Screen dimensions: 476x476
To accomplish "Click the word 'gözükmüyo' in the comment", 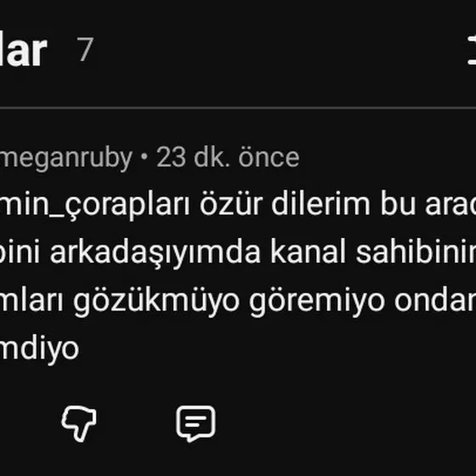I will pos(156,302).
